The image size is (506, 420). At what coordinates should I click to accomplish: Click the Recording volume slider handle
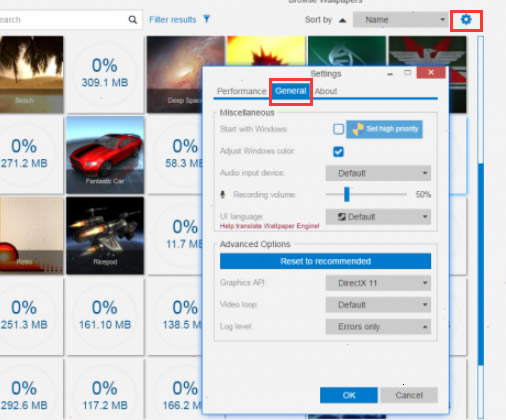click(347, 194)
